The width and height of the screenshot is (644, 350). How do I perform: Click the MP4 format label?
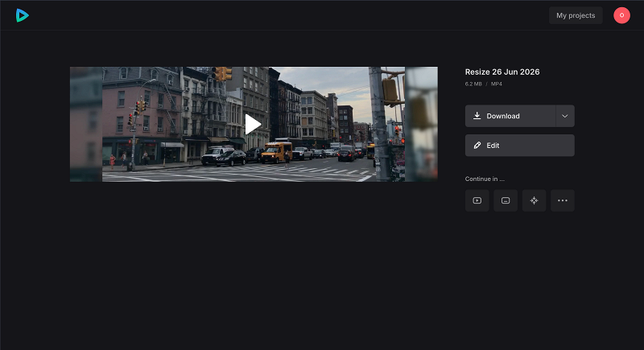pos(496,84)
